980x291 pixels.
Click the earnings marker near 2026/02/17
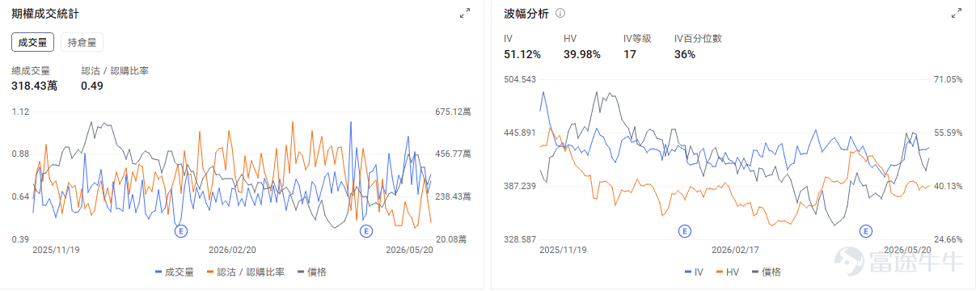point(684,231)
